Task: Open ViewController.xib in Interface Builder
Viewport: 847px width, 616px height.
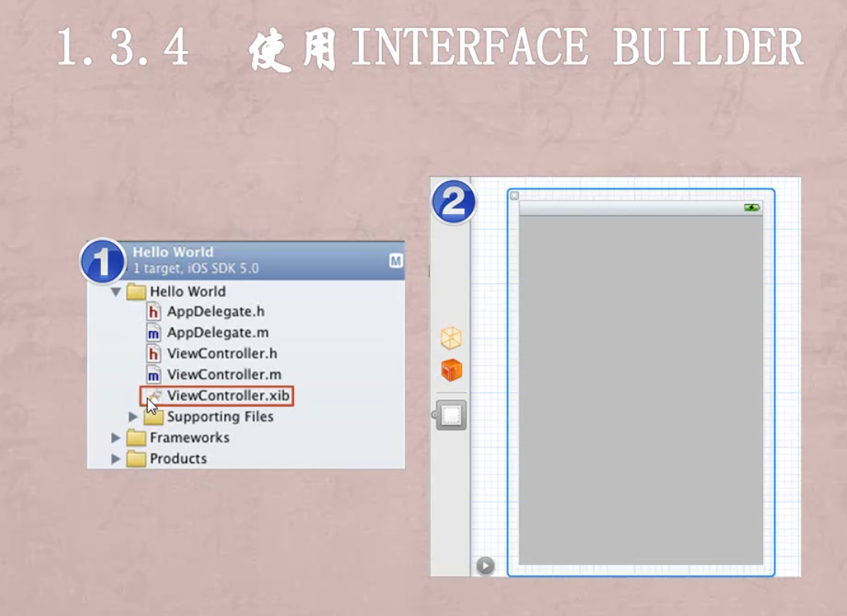Action: [x=216, y=396]
